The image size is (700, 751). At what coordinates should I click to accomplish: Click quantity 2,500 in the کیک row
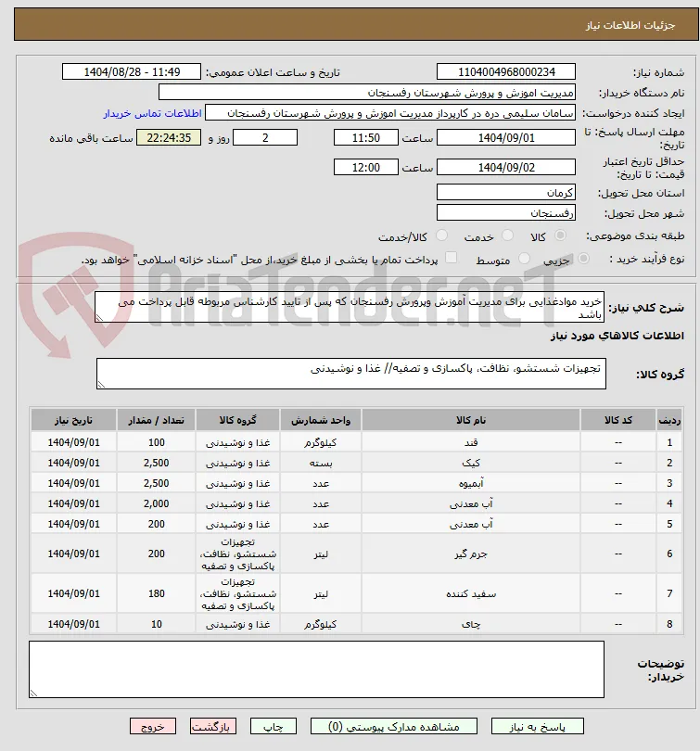tap(156, 464)
